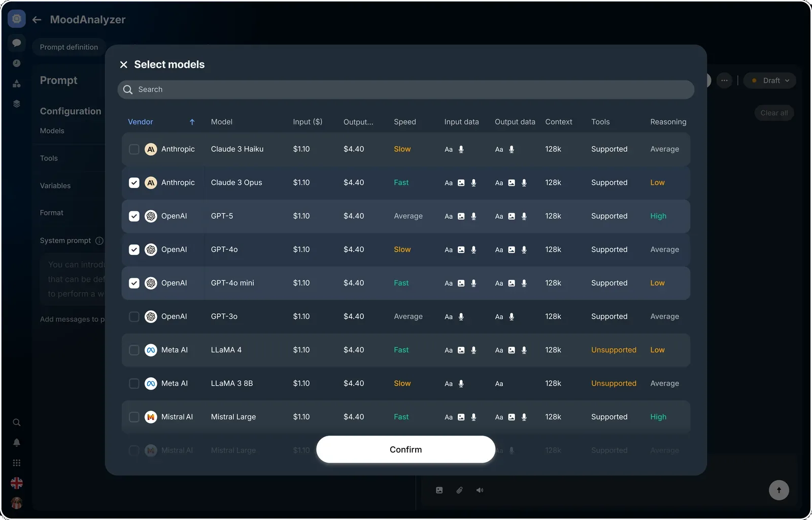Sort by the Speed column header
812x520 pixels.
click(405, 122)
